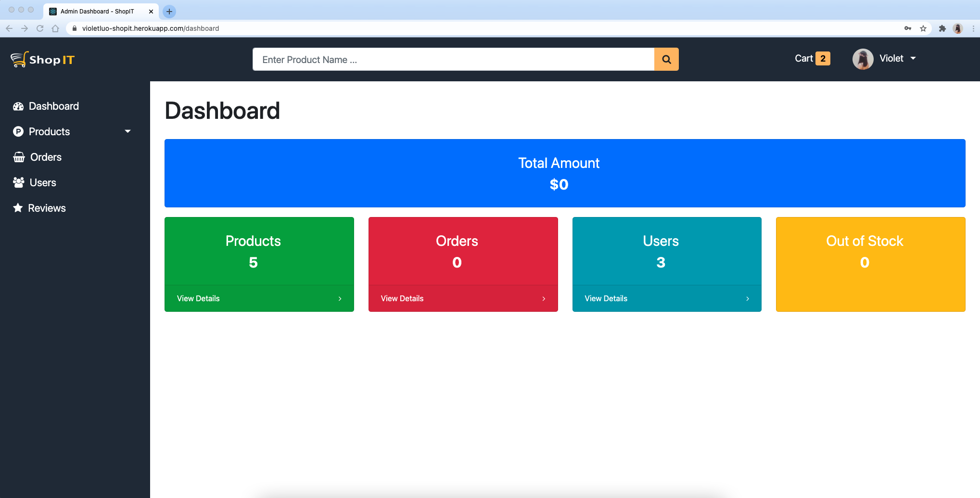Close the Admin Dashboard browser tab
Screen dimensions: 980x498
click(151, 11)
